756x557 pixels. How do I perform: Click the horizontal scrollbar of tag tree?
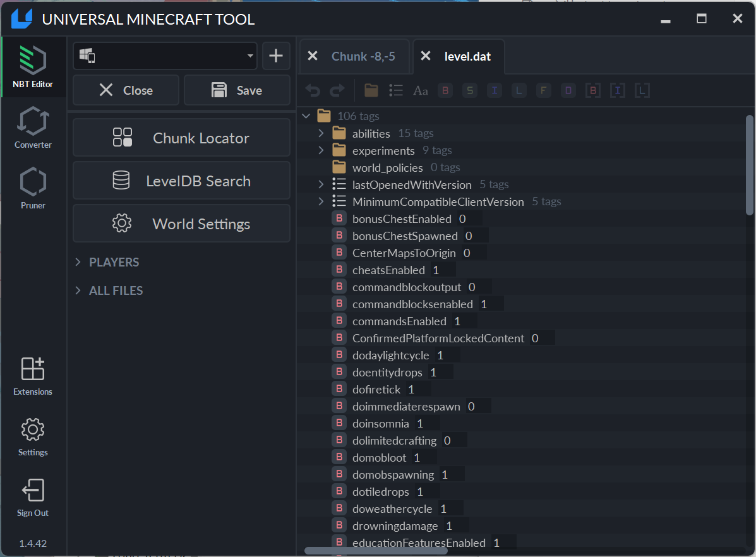[x=376, y=551]
